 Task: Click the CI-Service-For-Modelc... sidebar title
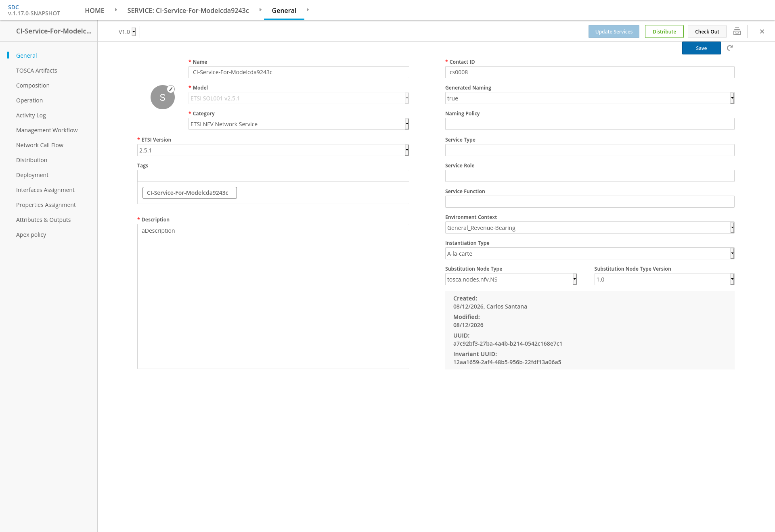tap(54, 31)
